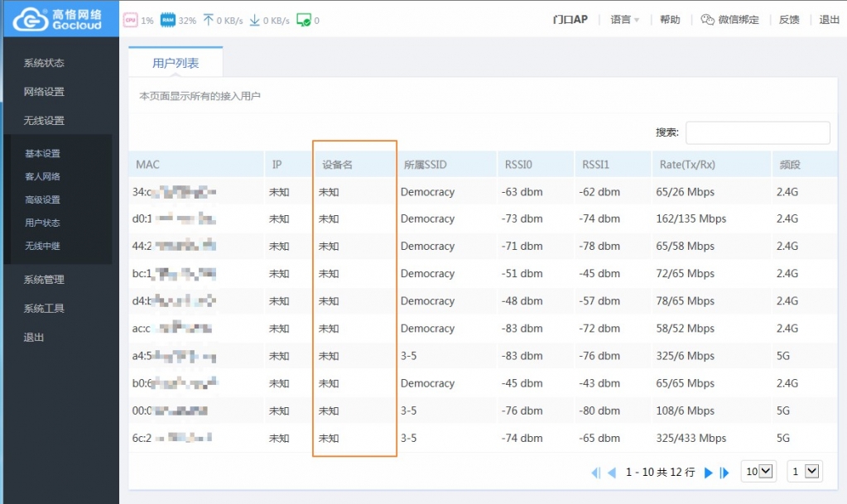847x504 pixels.
Task: Select 无线中继 submenu item
Action: 43,246
